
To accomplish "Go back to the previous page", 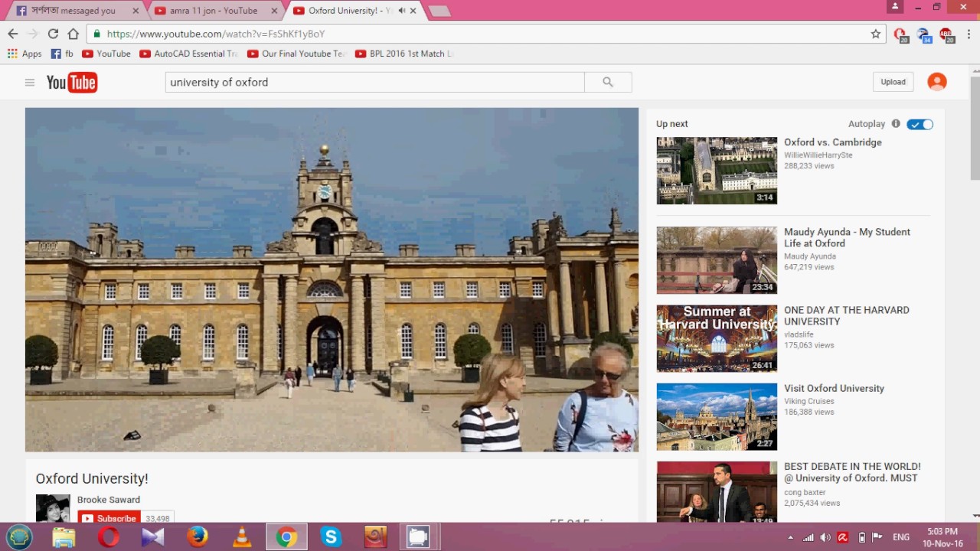I will [x=13, y=34].
